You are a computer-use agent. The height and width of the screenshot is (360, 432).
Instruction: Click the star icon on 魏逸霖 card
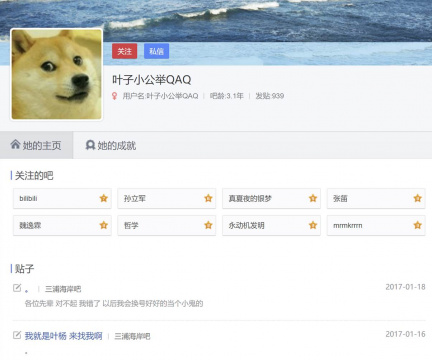pos(104,225)
